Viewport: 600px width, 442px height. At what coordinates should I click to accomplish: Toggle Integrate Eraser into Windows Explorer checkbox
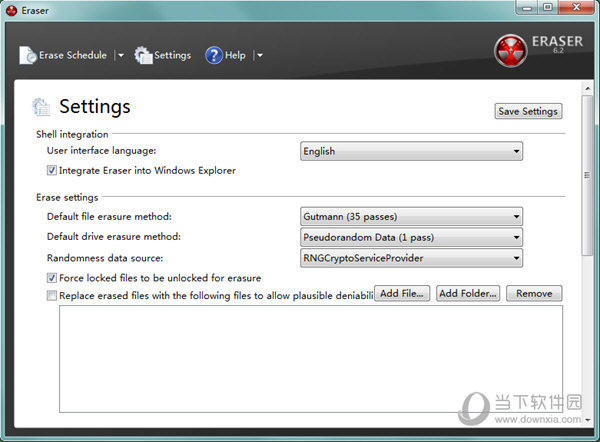[x=52, y=170]
